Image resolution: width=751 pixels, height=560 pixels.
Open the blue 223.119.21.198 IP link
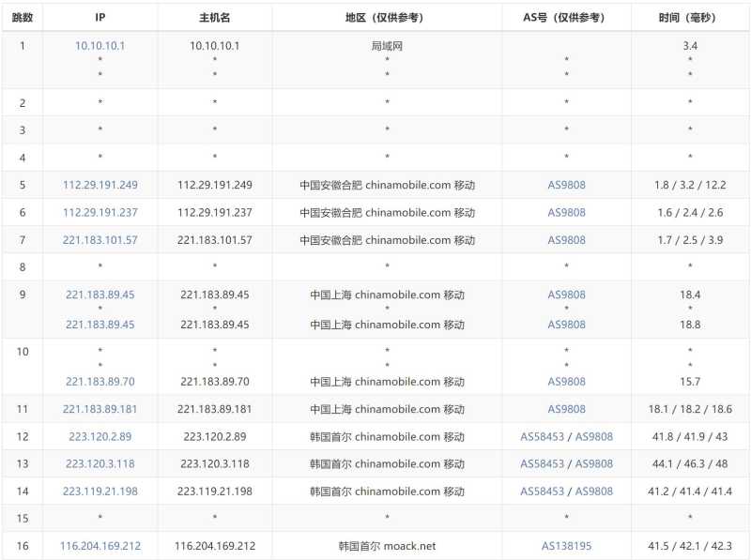pos(100,491)
